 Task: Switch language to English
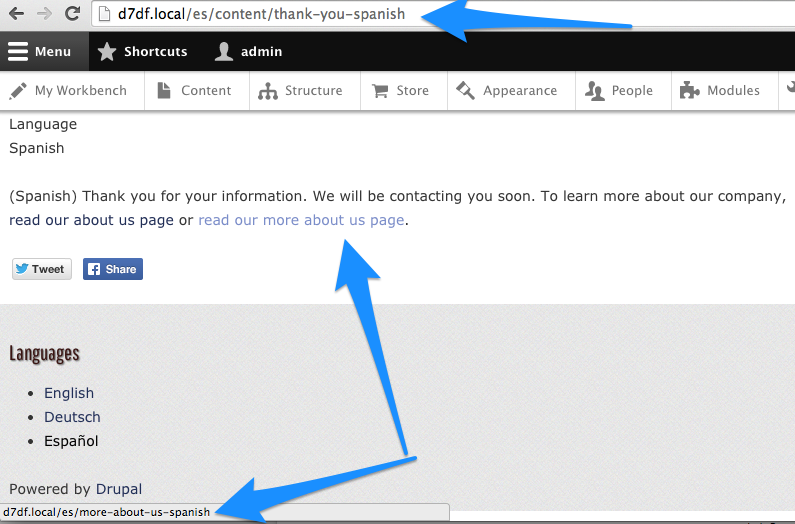69,393
